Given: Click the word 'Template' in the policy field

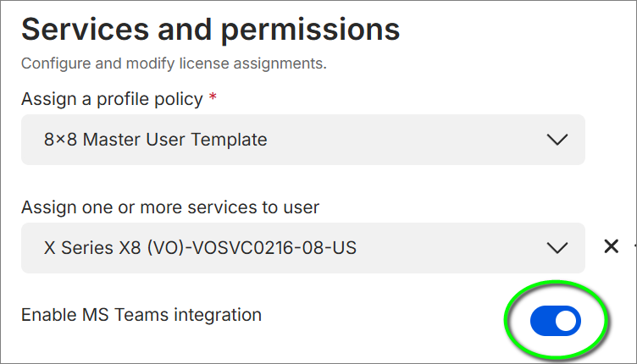Looking at the screenshot, I should (229, 140).
